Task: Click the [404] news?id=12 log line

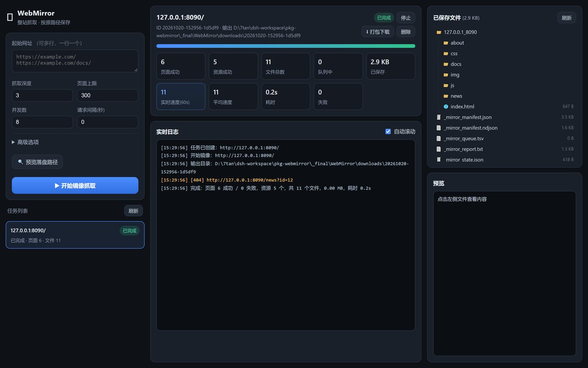Action: pos(227,180)
